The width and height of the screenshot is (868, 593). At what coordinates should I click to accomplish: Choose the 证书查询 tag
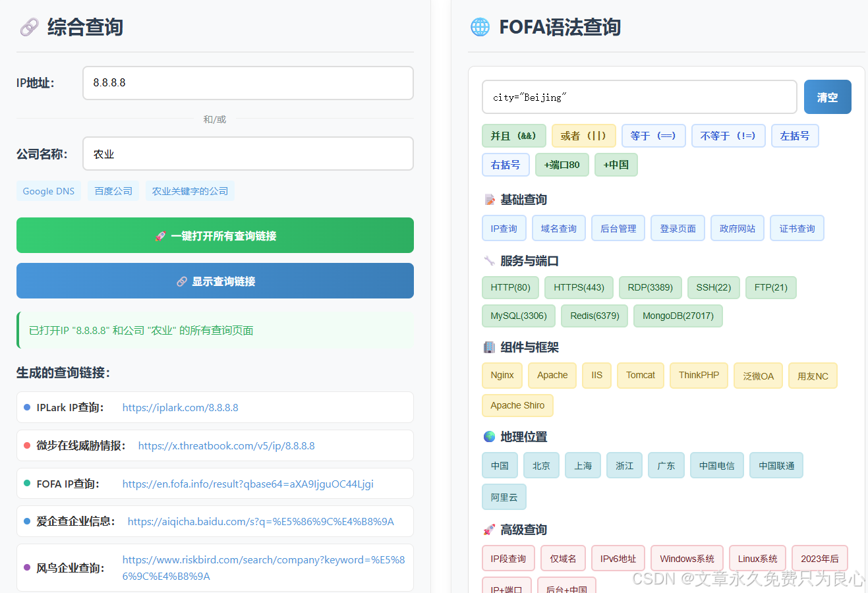click(x=797, y=228)
